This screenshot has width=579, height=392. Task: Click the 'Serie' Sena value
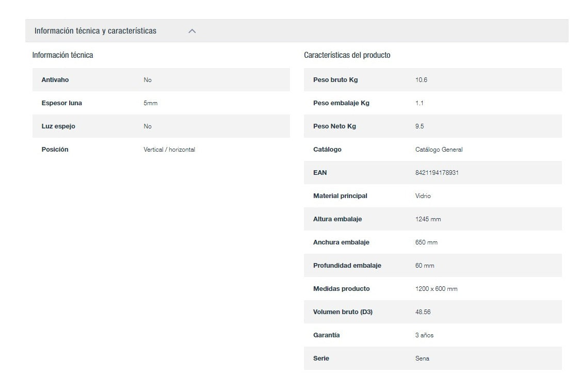tap(422, 358)
